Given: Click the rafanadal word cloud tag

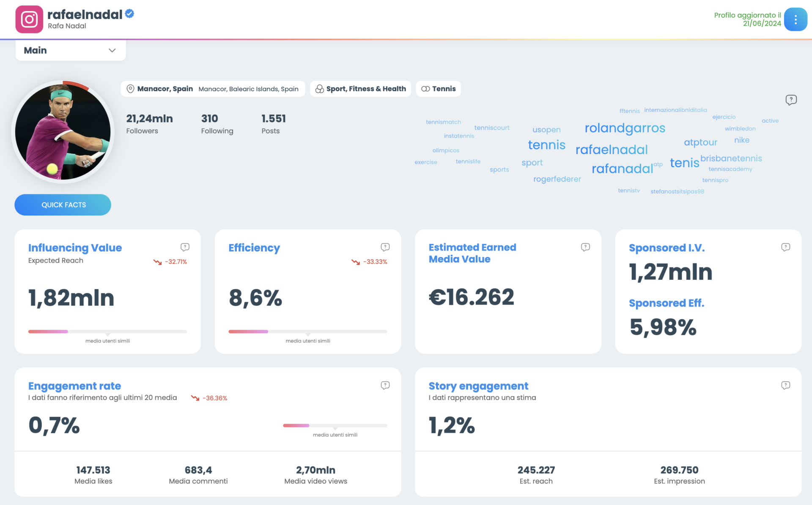Looking at the screenshot, I should [x=622, y=168].
